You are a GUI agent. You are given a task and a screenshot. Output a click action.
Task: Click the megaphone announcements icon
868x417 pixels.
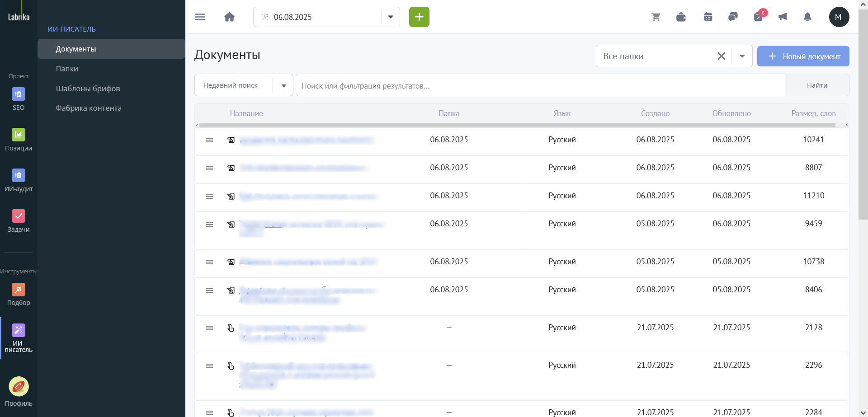coord(783,17)
